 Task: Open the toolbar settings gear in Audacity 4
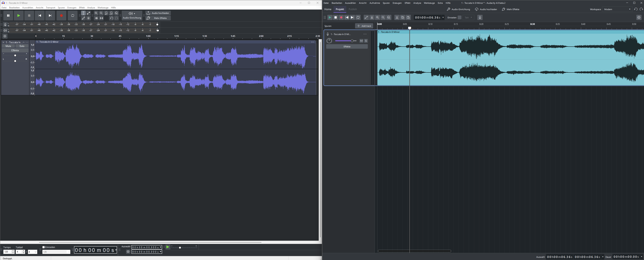pos(639,17)
